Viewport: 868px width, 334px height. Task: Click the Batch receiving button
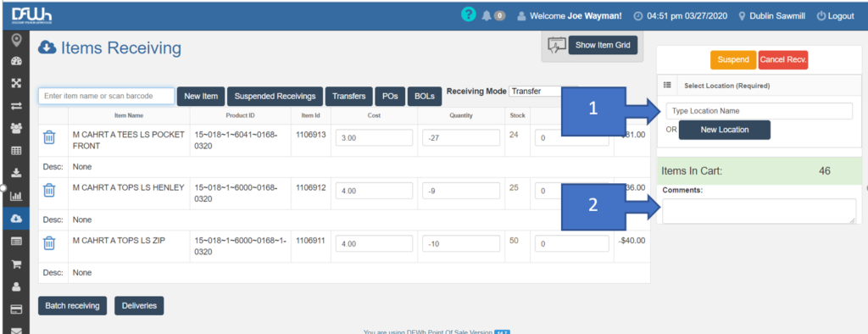(72, 306)
